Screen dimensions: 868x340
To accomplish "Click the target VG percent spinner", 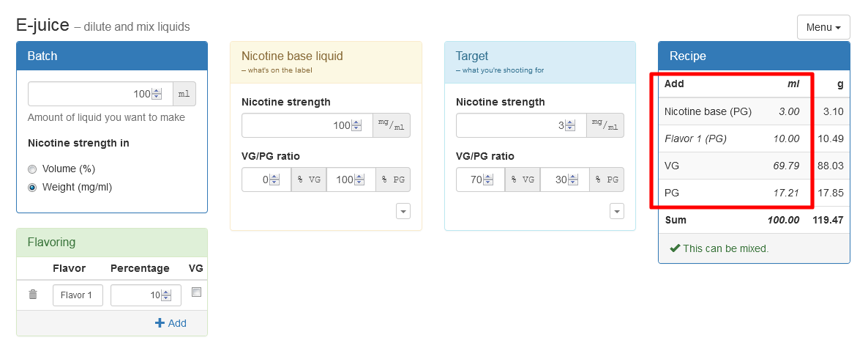I will coord(487,180).
